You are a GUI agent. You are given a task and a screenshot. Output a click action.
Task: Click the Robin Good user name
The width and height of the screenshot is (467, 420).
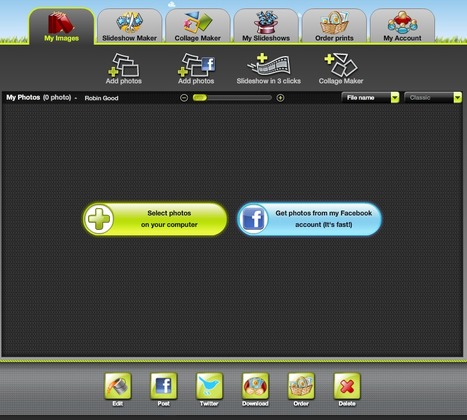(101, 98)
